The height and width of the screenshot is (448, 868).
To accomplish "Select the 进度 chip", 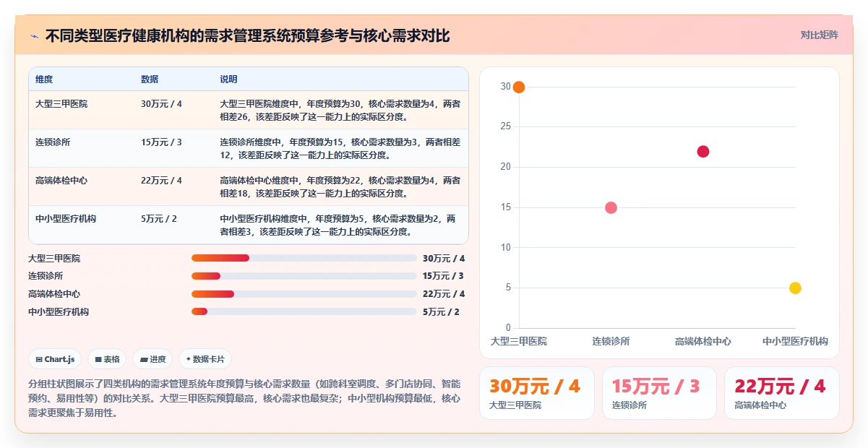I will (x=152, y=359).
